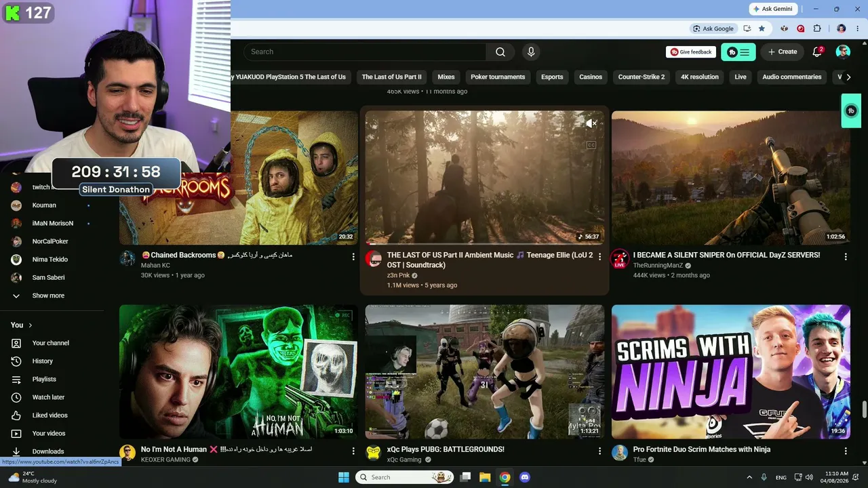Toggle captions on the Last of Us preview
This screenshot has width=868, height=488.
(x=591, y=145)
